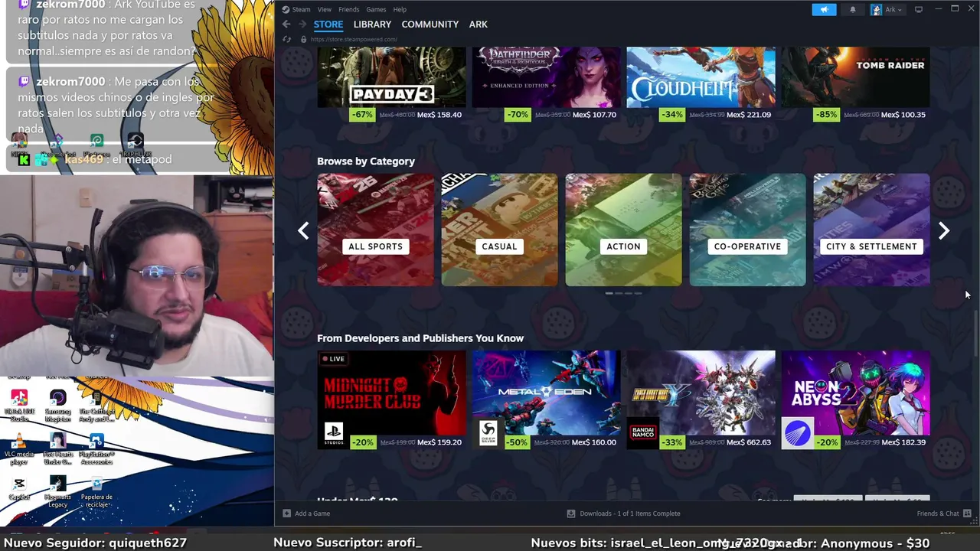
Task: Click the PlayStation Studios publisher logo
Action: click(334, 434)
